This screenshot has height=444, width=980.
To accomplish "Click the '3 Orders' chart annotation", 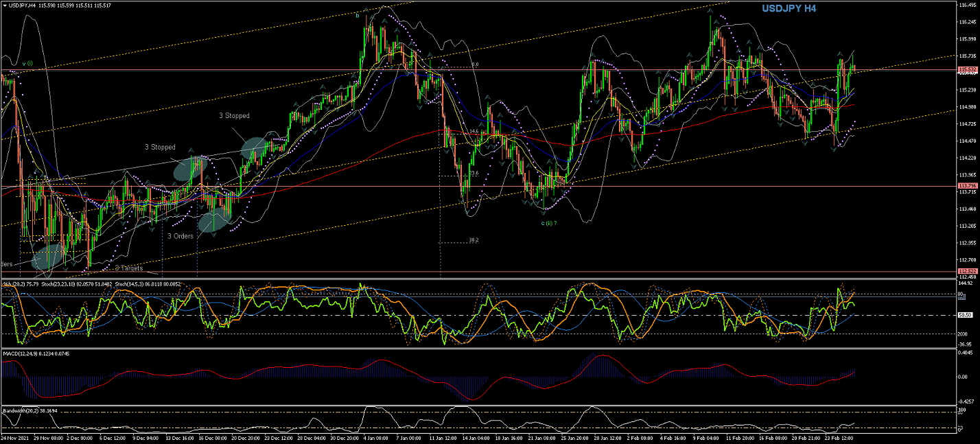I will (x=180, y=236).
